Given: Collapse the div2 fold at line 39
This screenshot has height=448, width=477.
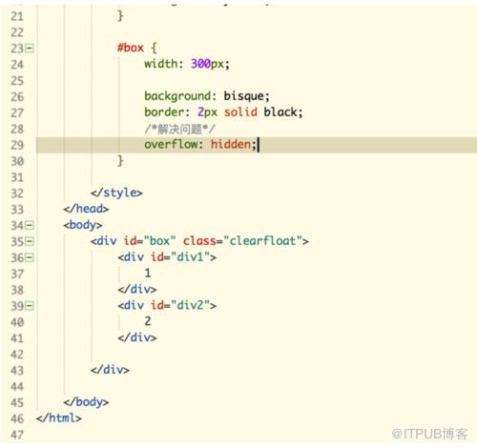Looking at the screenshot, I should coord(30,306).
